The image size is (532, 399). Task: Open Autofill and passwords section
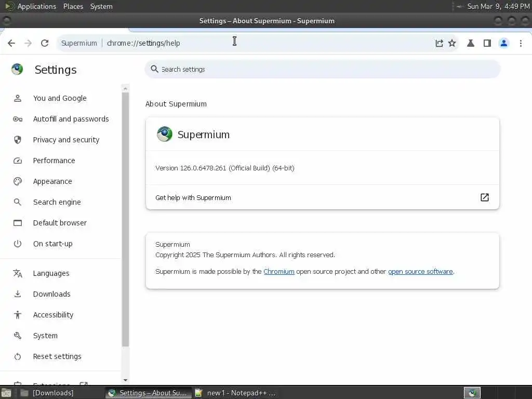71,119
